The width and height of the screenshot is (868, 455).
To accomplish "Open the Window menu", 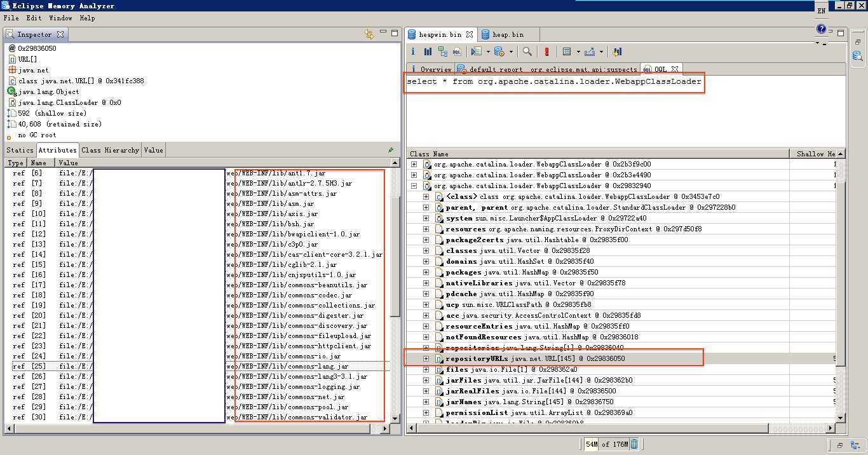I will [60, 18].
